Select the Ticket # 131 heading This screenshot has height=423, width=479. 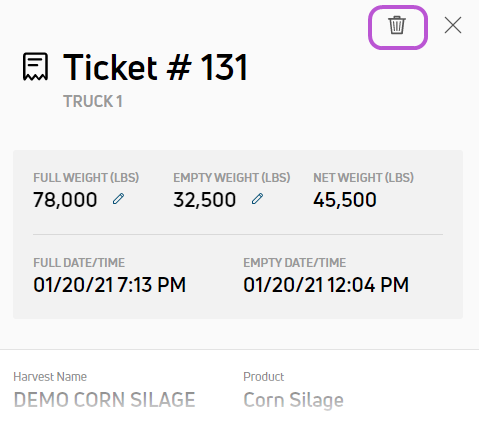(156, 68)
